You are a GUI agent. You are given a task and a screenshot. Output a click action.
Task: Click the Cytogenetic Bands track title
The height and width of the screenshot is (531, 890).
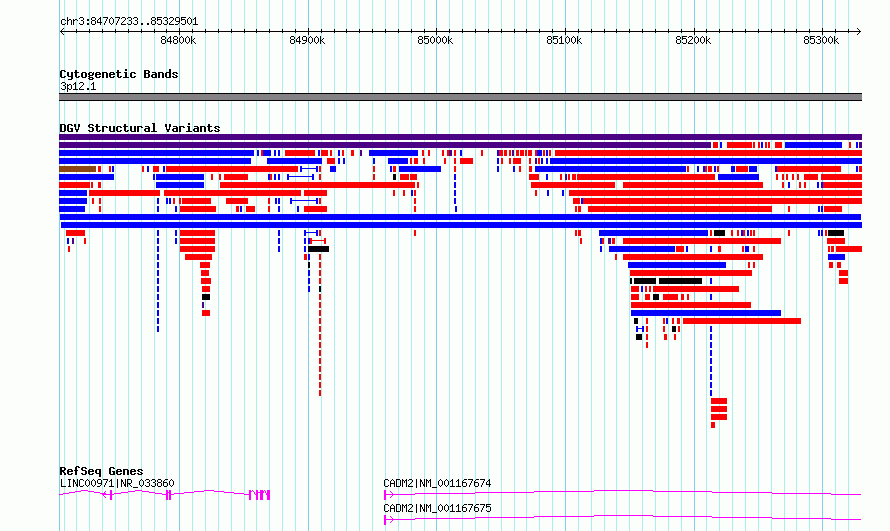click(119, 74)
